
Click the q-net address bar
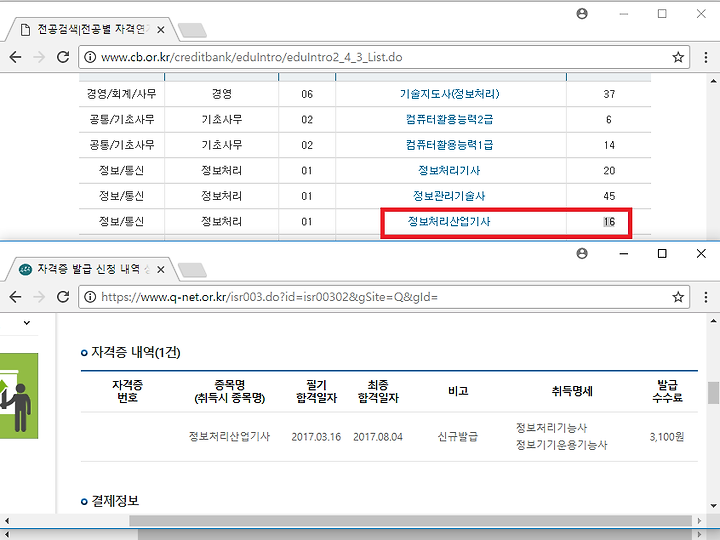[x=385, y=297]
